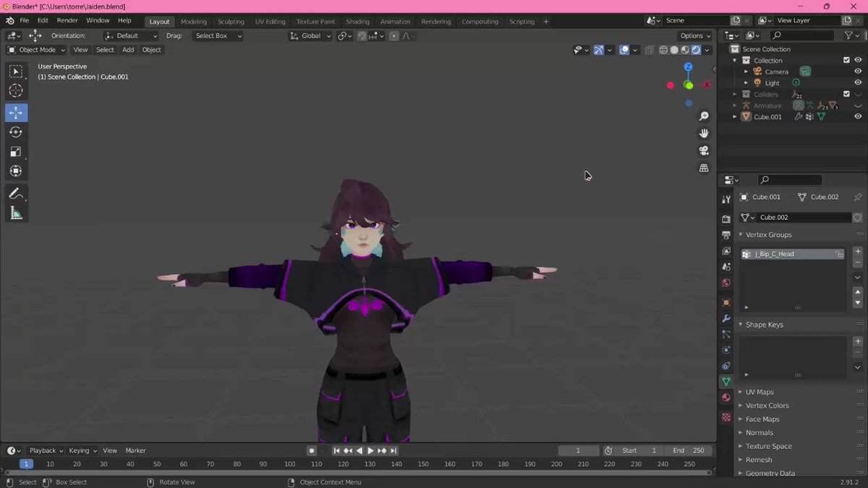Image resolution: width=868 pixels, height=488 pixels.
Task: Open the Render menu
Action: click(x=67, y=20)
